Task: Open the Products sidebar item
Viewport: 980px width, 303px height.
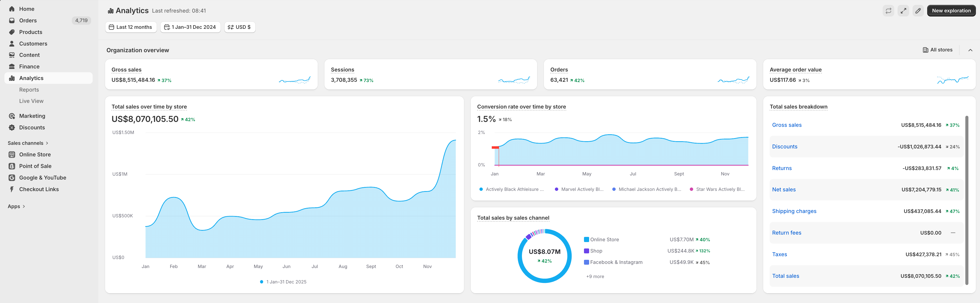Action: click(x=30, y=32)
